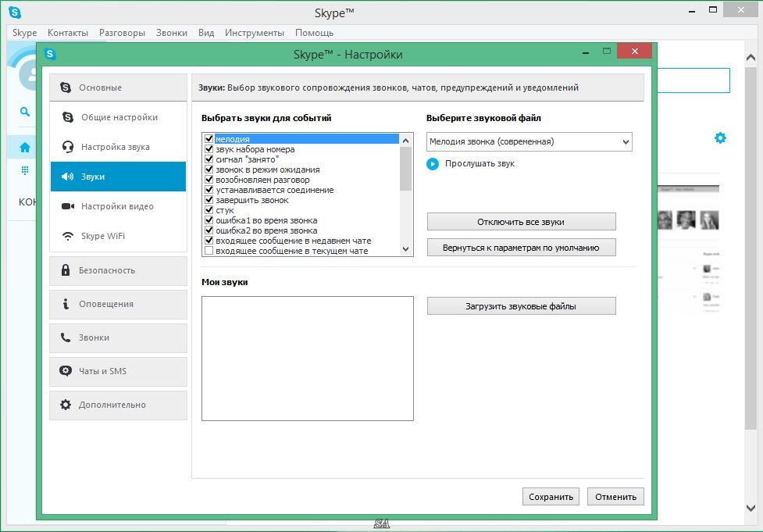763x532 pixels.
Task: Click the search magnifier icon in the main Skype window
Action: [x=25, y=112]
